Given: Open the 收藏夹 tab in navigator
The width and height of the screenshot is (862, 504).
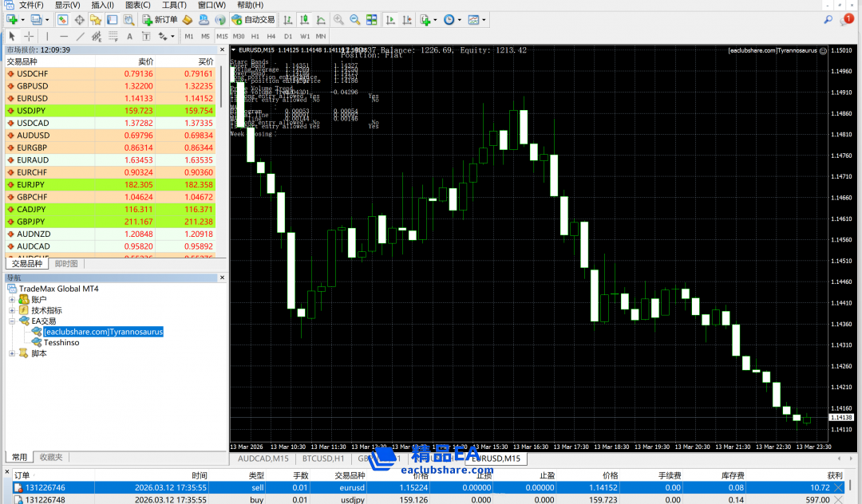Looking at the screenshot, I should pyautogui.click(x=51, y=457).
